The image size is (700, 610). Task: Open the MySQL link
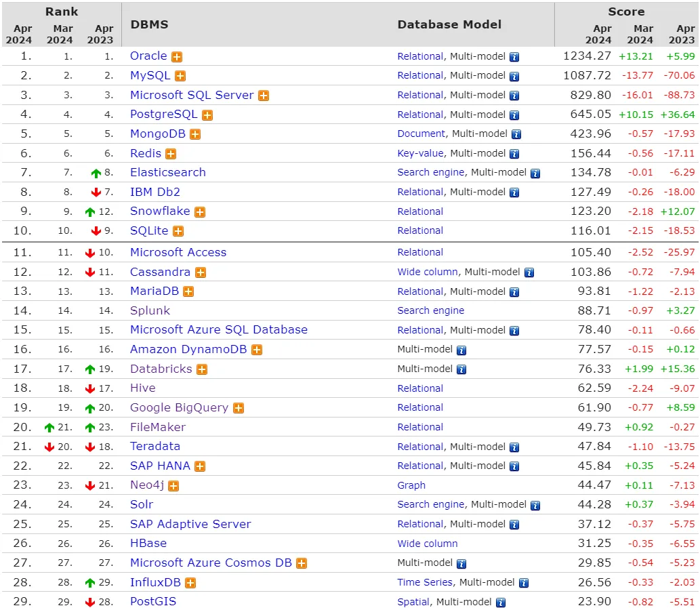(150, 75)
